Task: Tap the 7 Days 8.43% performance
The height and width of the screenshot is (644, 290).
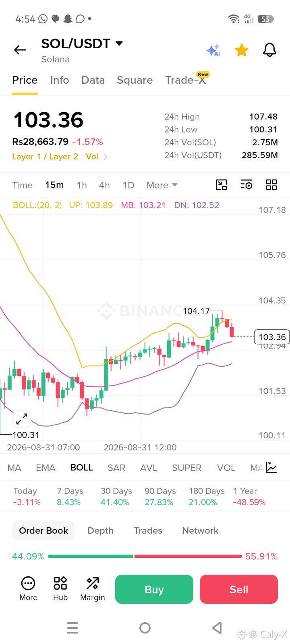Action: coord(70,497)
